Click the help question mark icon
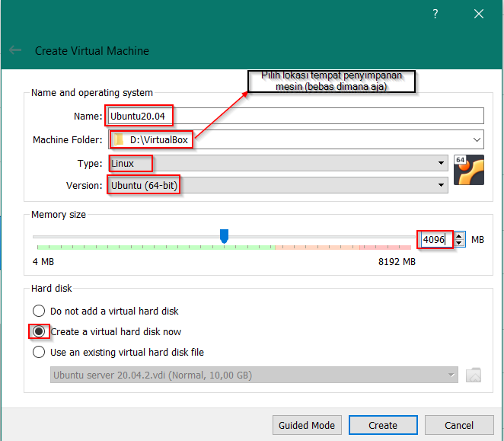 click(435, 14)
